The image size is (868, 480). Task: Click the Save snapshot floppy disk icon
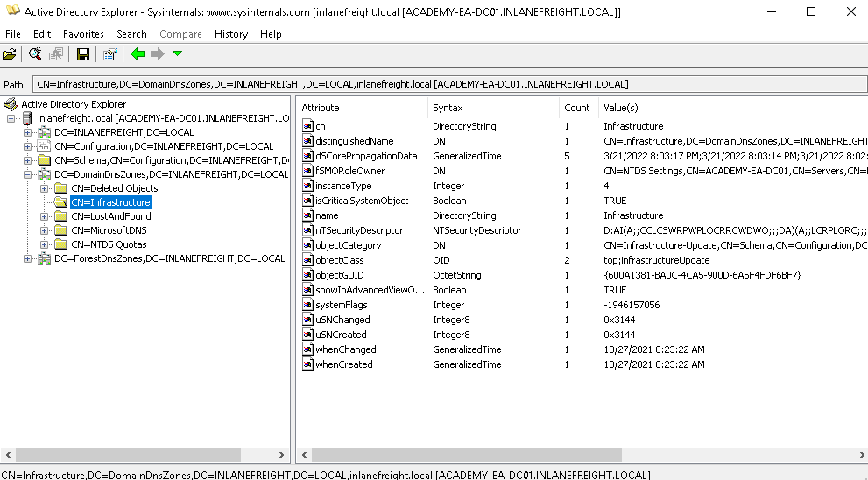pos(83,54)
